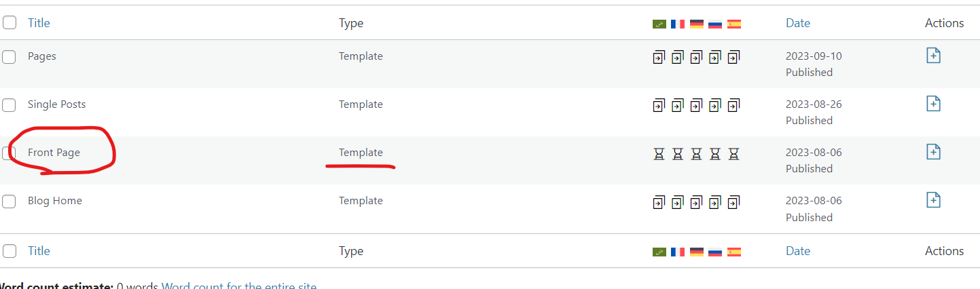
Task: Select the Front Page title text
Action: tap(54, 153)
